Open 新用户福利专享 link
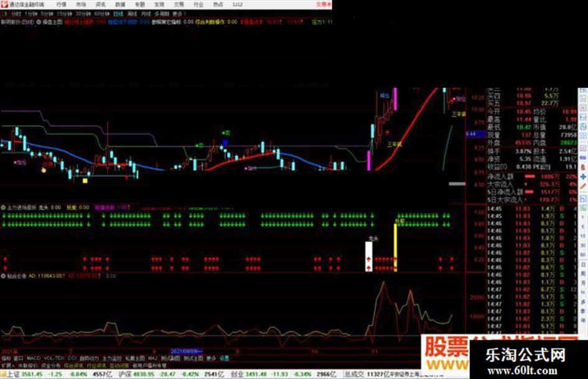588x379 pixels. (149, 365)
